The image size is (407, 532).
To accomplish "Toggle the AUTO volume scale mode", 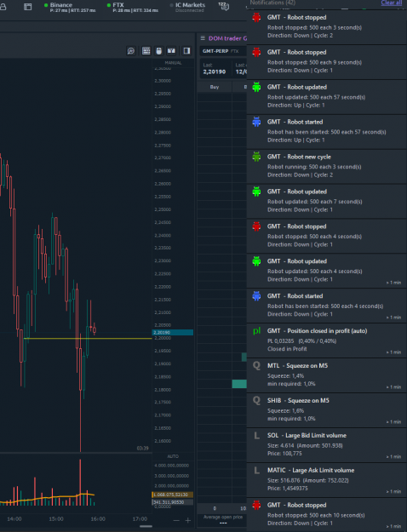I will [173, 456].
